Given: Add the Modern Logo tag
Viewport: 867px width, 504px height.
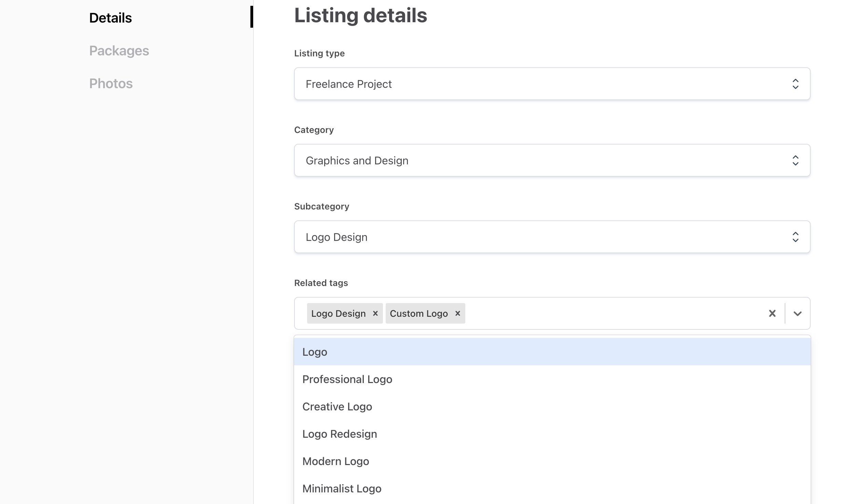Looking at the screenshot, I should [x=336, y=461].
